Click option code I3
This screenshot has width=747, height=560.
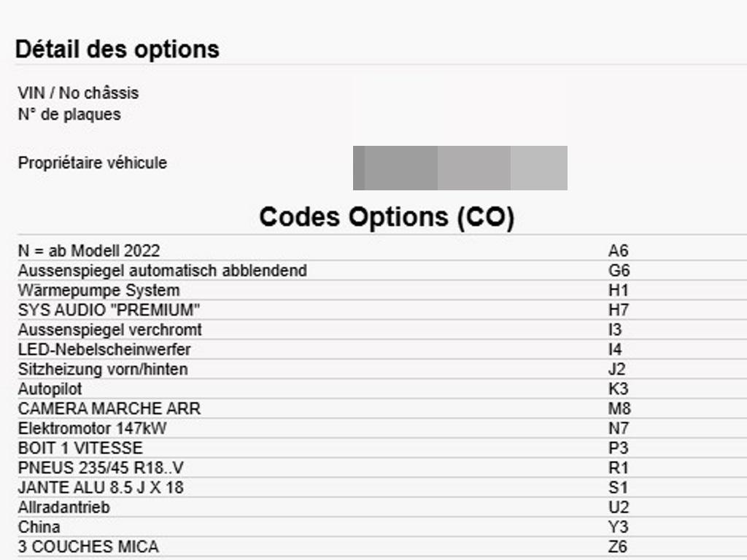pyautogui.click(x=615, y=330)
